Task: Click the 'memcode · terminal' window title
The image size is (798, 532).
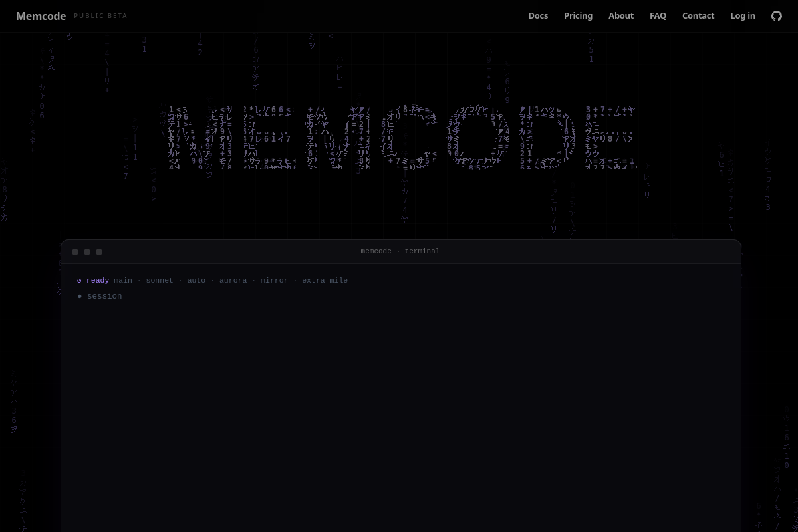Action: (x=400, y=251)
